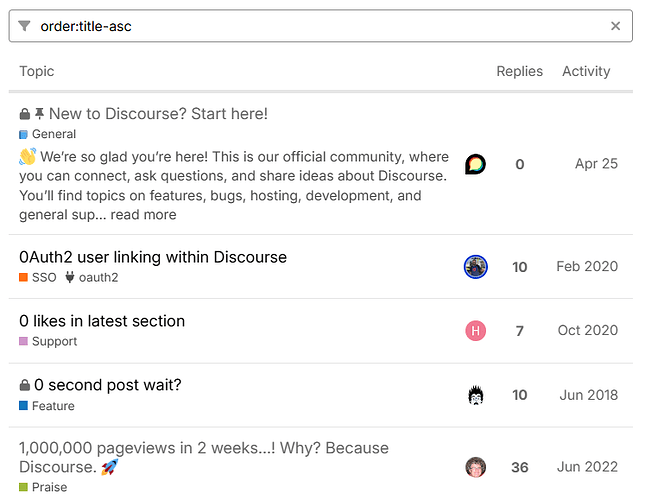Click the 10 replies on 0 second post wait
This screenshot has width=645, height=500.
520,395
